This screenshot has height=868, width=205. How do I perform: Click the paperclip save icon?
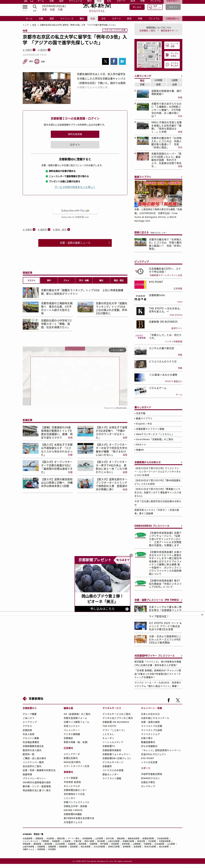(x=25, y=62)
